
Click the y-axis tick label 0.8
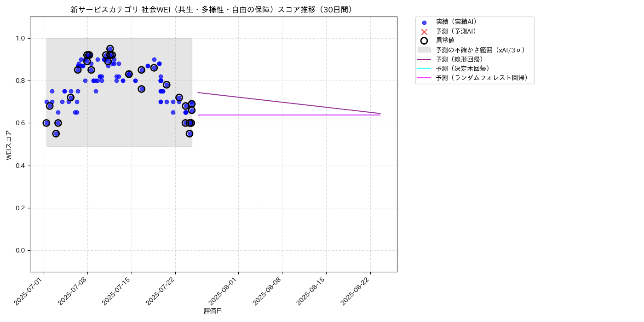pos(21,80)
